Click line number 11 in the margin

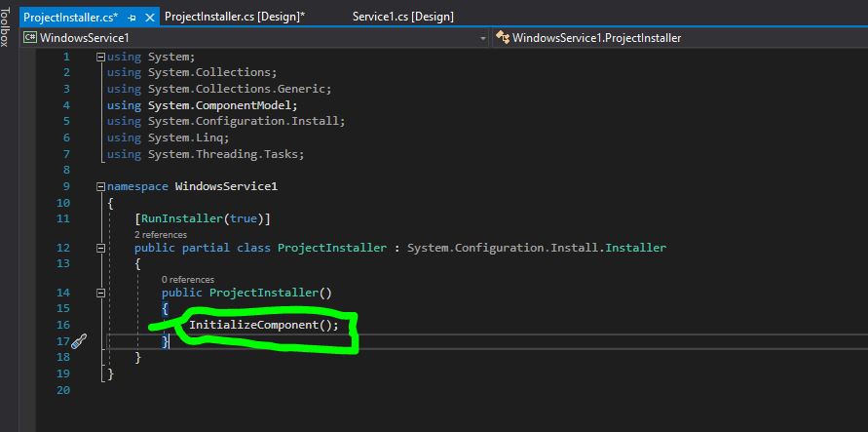tap(63, 218)
